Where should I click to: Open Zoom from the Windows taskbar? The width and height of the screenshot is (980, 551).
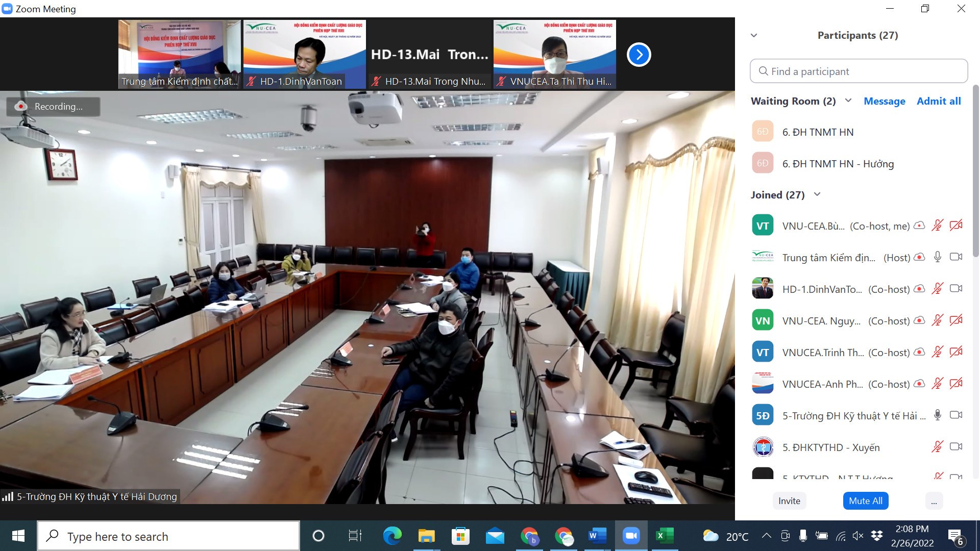point(631,536)
